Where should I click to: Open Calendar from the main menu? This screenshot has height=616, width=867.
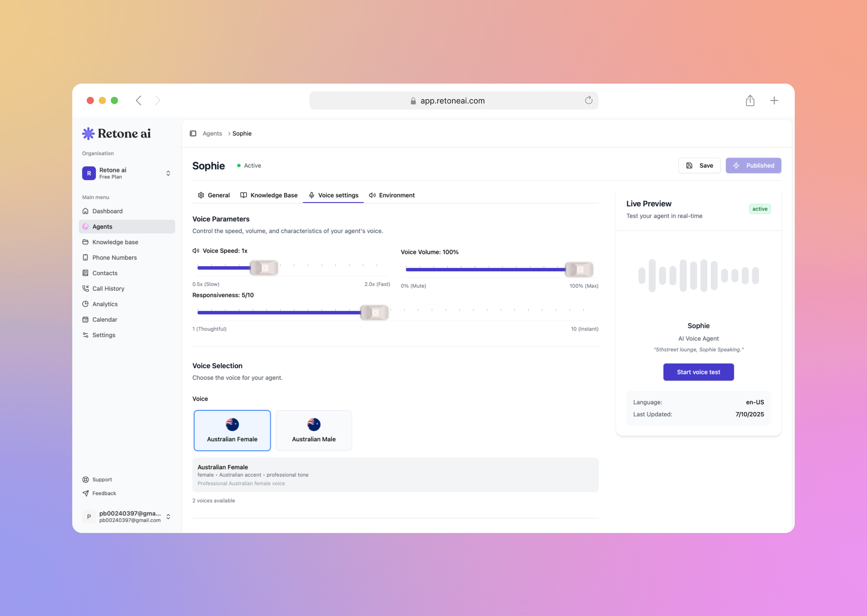point(104,320)
